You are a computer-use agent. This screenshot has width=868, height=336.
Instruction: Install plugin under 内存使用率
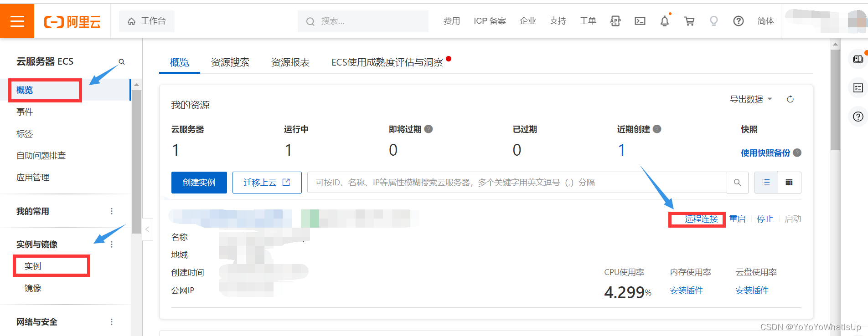(686, 290)
